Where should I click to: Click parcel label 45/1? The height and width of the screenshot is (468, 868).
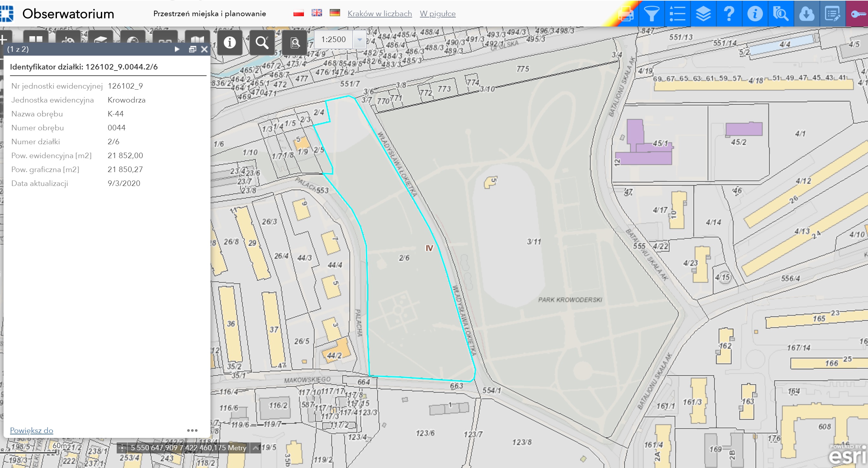pyautogui.click(x=660, y=143)
